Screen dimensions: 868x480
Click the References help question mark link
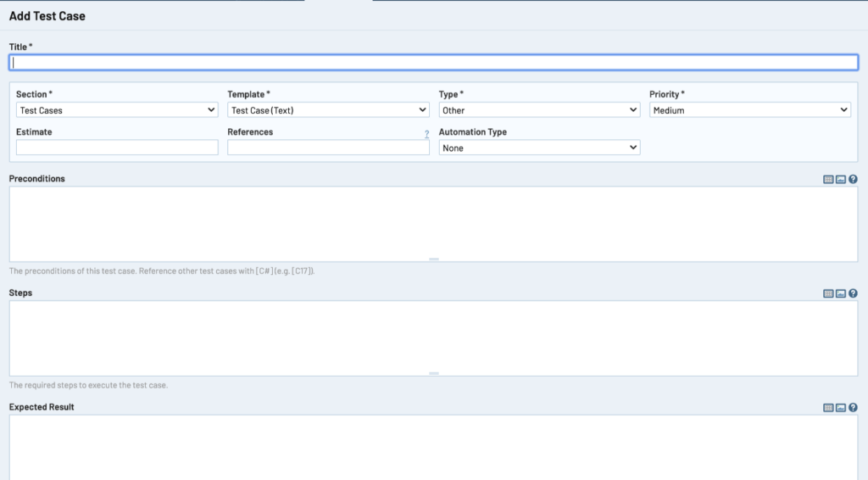point(427,133)
